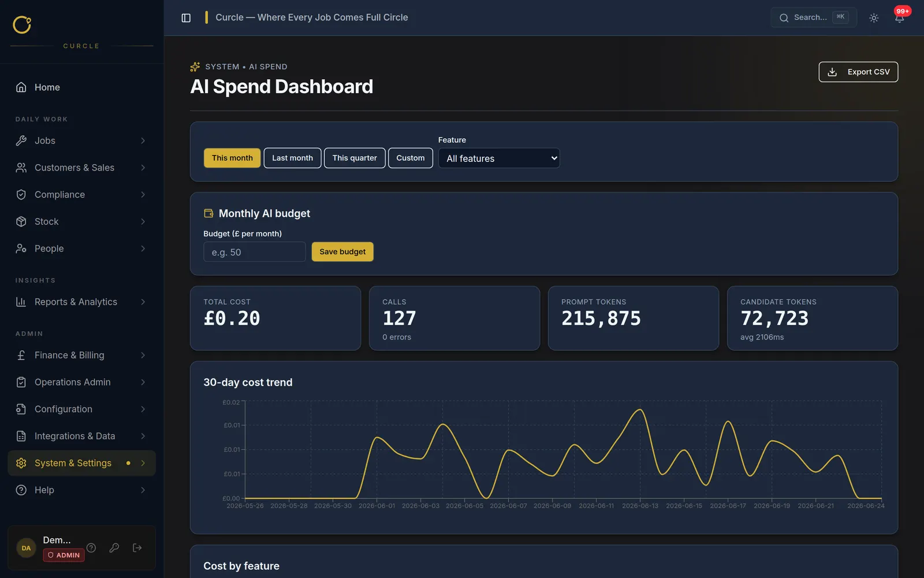This screenshot has width=924, height=578.
Task: Click the sparkles icon by SYSTEM • AI SPEND
Action: pyautogui.click(x=195, y=66)
